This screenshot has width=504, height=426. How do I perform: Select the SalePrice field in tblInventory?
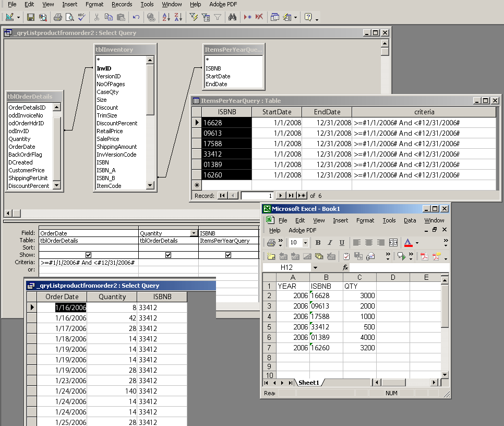[x=108, y=139]
